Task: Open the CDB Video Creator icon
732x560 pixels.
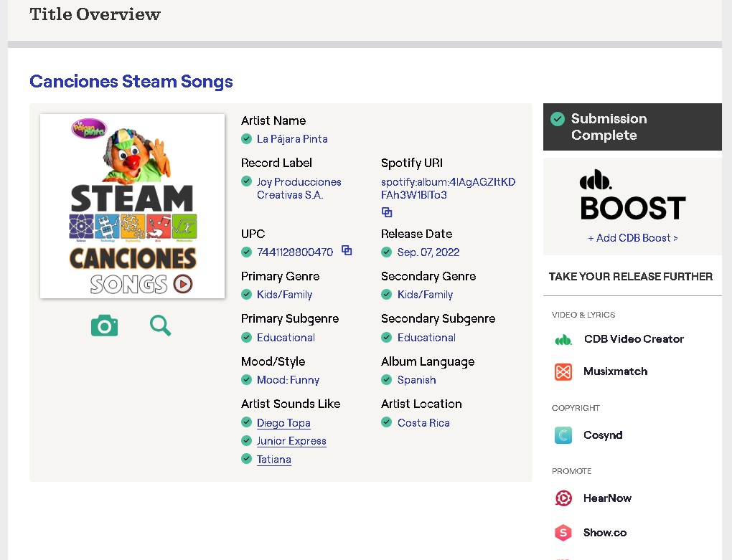Action: pos(563,339)
